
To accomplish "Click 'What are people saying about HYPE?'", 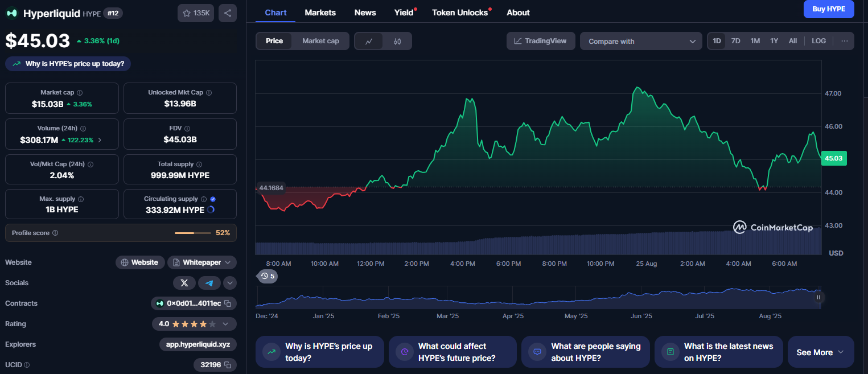I will coord(586,352).
